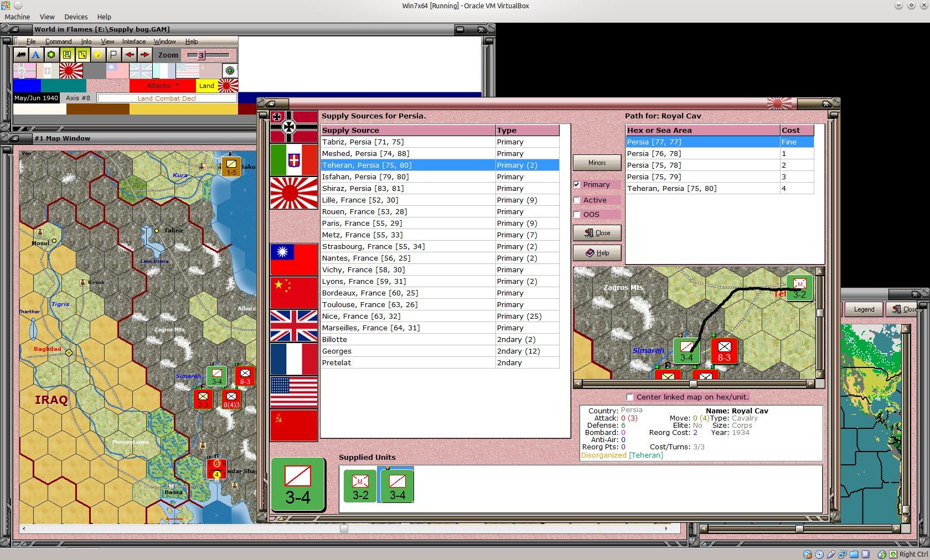930x560 pixels.
Task: Click the Type column header
Action: [x=528, y=131]
